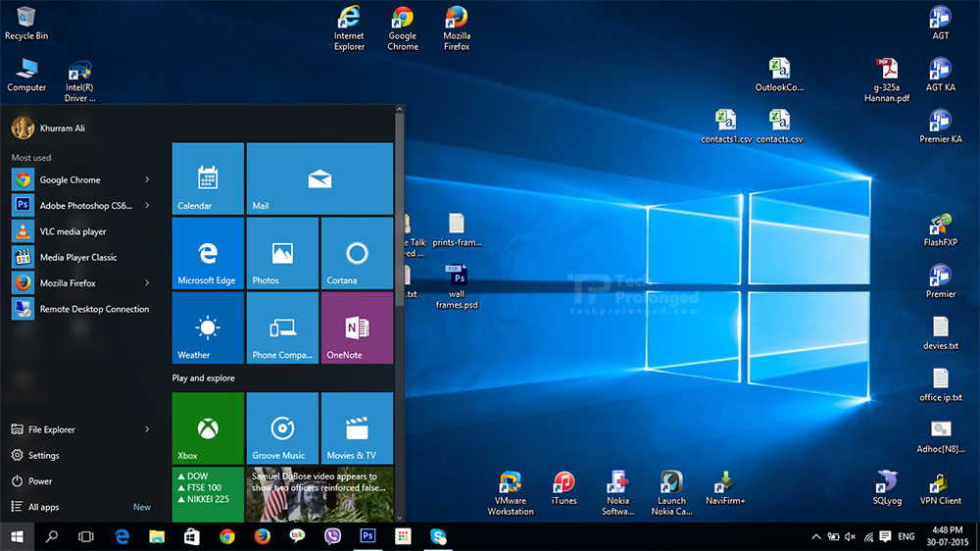
Task: Select the g-325a Hannan.pdf file
Action: (x=886, y=80)
